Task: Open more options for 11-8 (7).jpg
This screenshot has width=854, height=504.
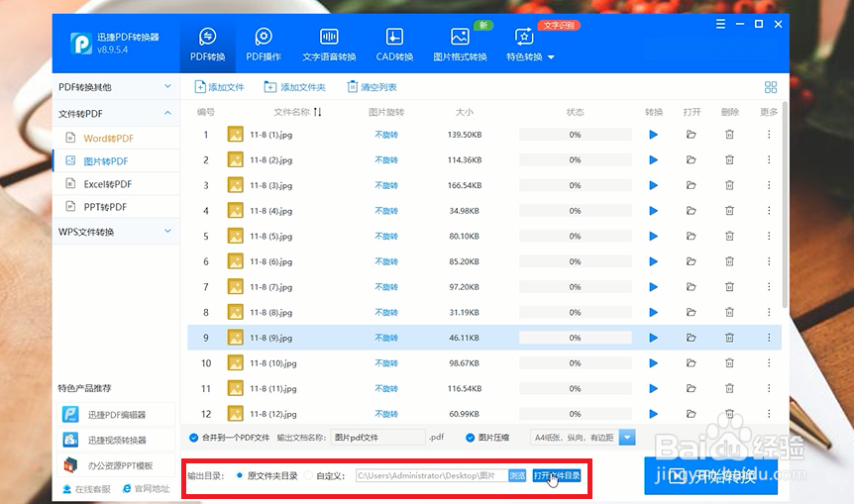Action: (769, 287)
